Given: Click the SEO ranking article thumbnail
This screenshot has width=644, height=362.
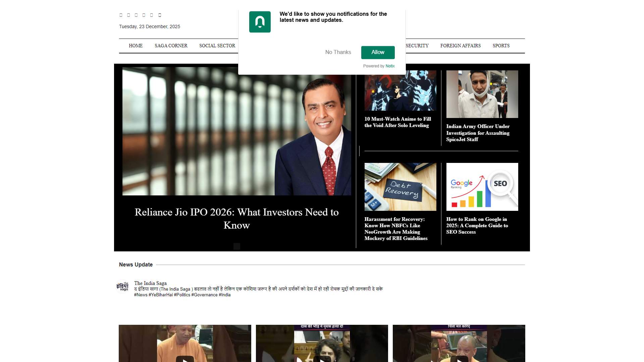Looking at the screenshot, I should 482,187.
